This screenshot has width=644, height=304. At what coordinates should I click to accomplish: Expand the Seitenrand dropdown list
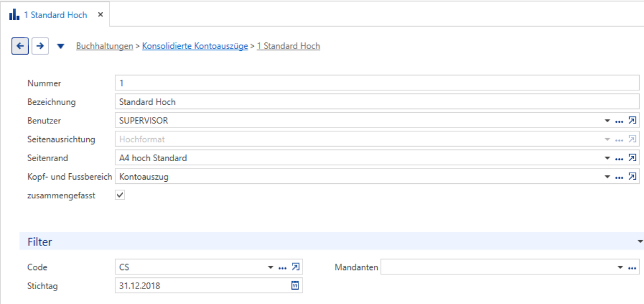point(607,158)
